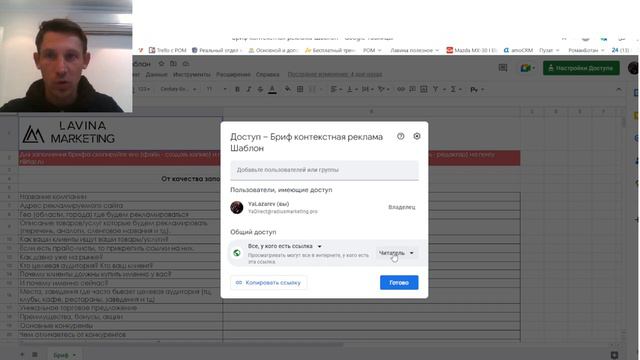Click the cloud save status icon
This screenshot has width=640, height=360.
pos(186,64)
